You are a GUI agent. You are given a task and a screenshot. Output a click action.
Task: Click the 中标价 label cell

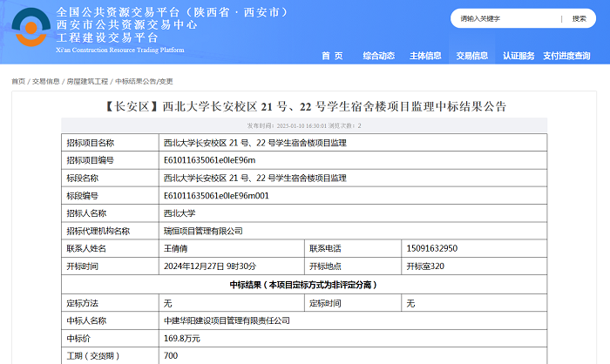(x=110, y=339)
